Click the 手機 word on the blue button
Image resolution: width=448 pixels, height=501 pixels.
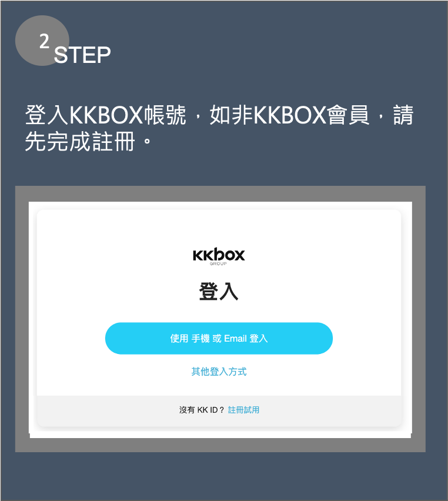(200, 338)
